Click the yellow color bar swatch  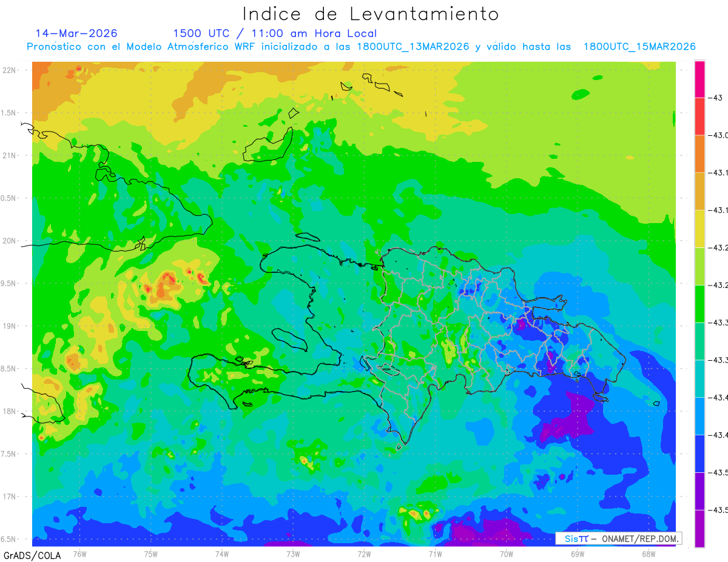point(699,228)
